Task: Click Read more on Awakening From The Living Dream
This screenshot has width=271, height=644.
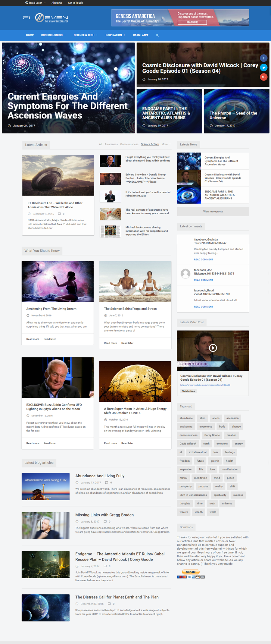Action: click(x=33, y=339)
